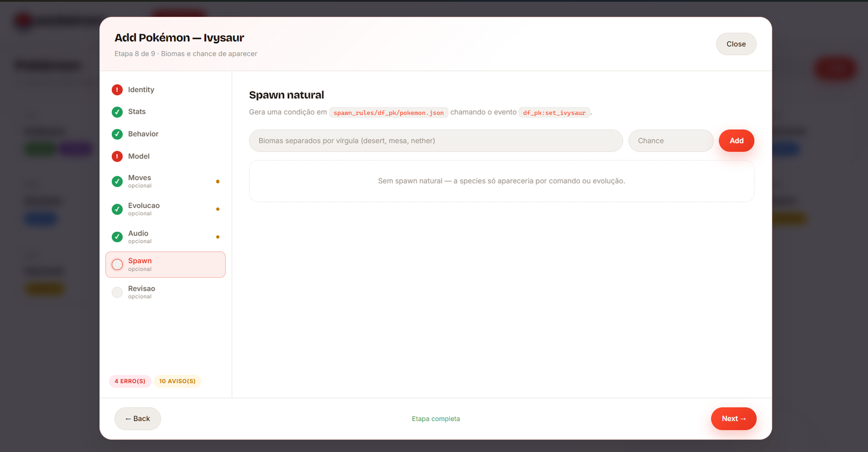The image size is (868, 452).
Task: Click the 'Spawn natural' heading
Action: pos(286,95)
